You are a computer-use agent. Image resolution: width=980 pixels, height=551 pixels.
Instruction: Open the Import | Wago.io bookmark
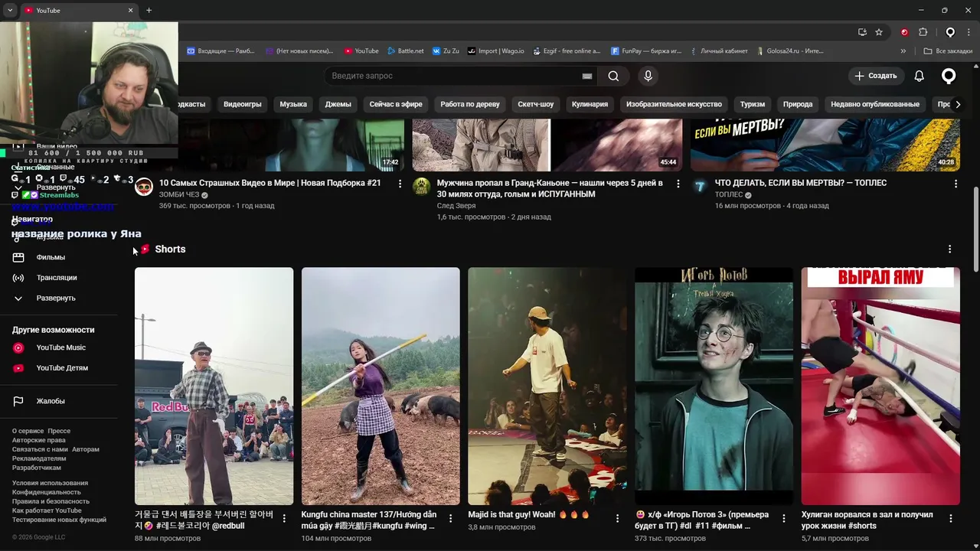(496, 51)
